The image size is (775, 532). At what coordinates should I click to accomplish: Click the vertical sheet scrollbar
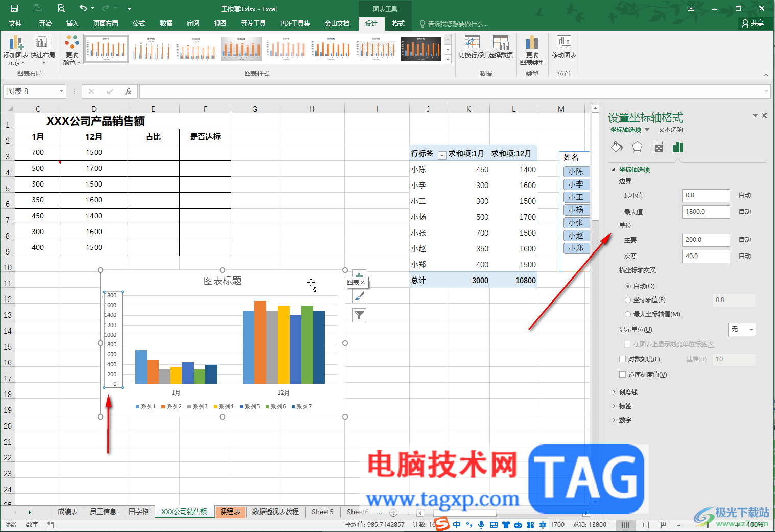(x=595, y=166)
